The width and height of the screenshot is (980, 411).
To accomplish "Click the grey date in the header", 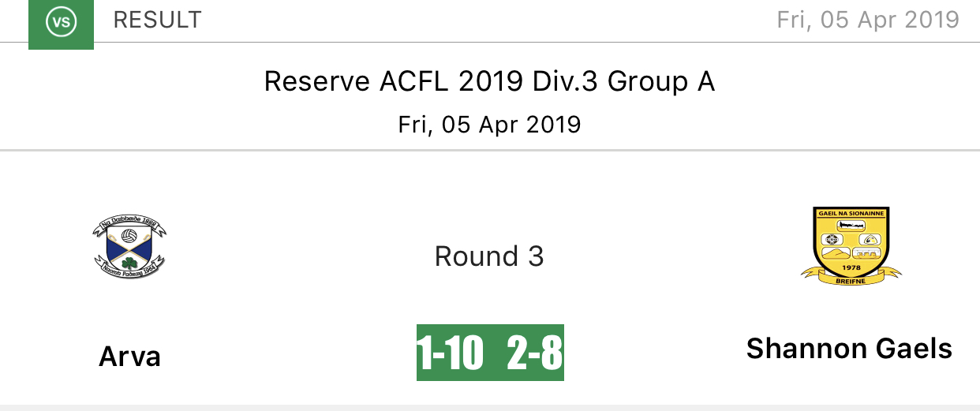I will point(868,20).
